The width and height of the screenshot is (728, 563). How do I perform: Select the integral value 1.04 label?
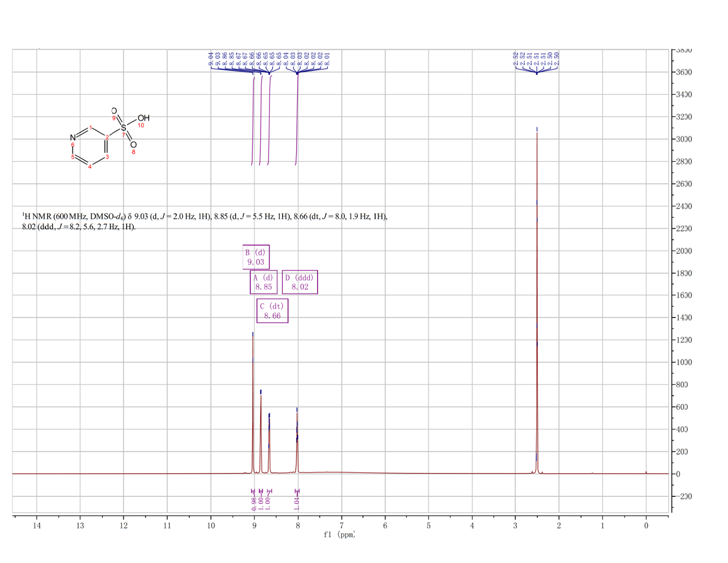(297, 504)
